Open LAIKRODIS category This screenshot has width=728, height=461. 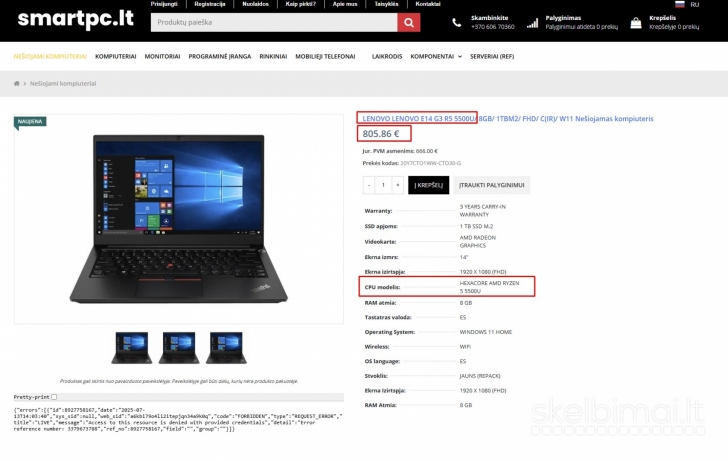coord(387,57)
